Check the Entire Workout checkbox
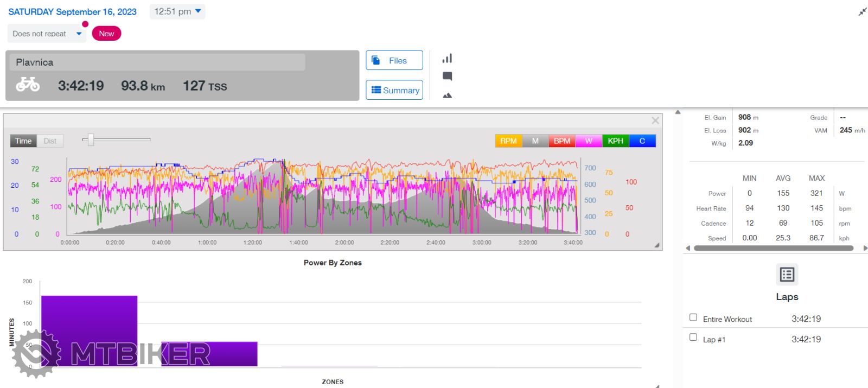This screenshot has width=868, height=388. point(693,317)
